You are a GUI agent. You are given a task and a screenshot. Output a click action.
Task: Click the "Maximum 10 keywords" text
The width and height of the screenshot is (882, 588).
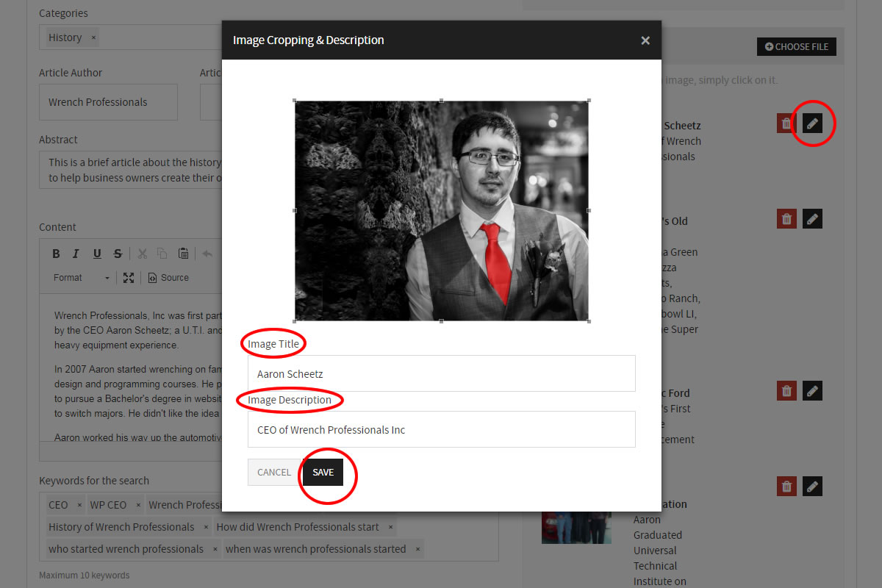click(85, 575)
